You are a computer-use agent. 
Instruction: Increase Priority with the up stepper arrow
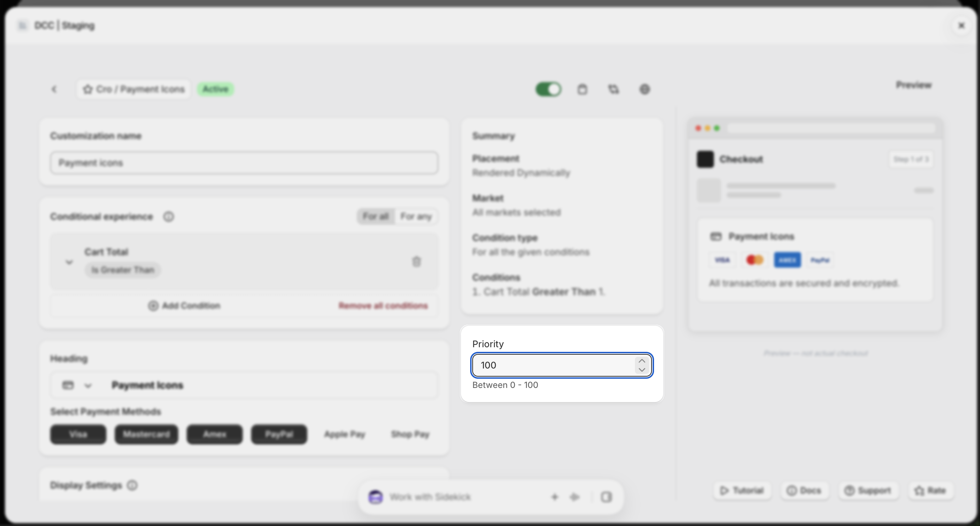[642, 361]
